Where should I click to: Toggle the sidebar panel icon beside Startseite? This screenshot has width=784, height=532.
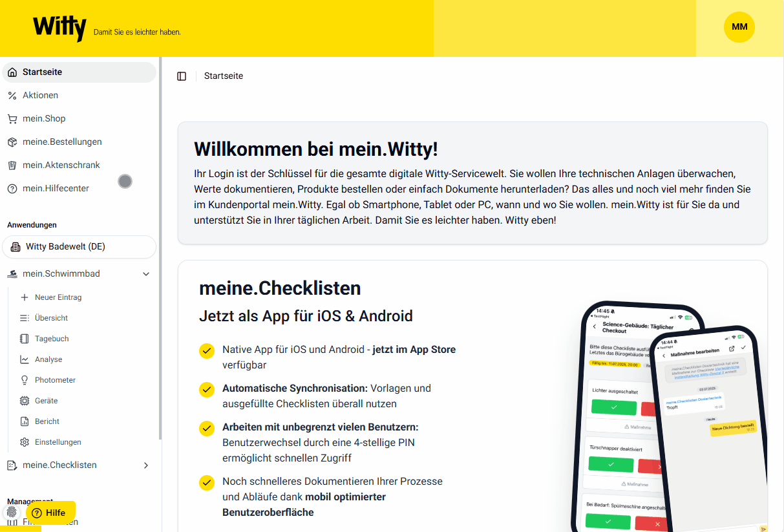click(182, 76)
